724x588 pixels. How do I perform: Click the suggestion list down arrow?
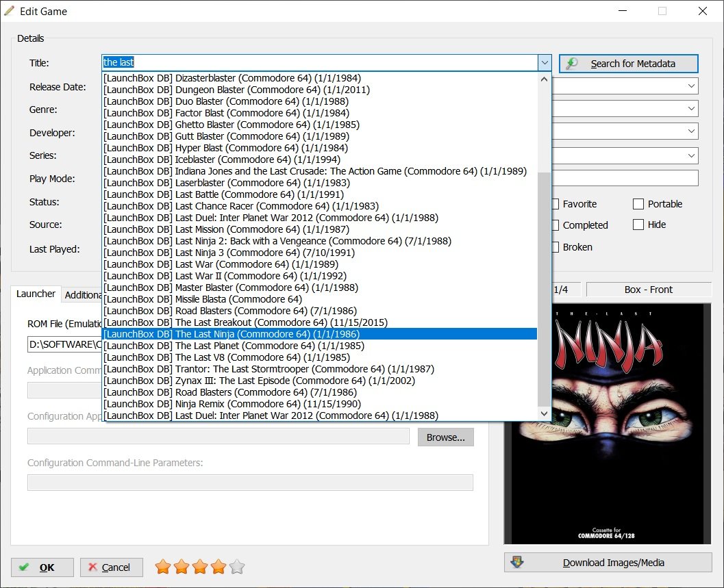tap(545, 414)
